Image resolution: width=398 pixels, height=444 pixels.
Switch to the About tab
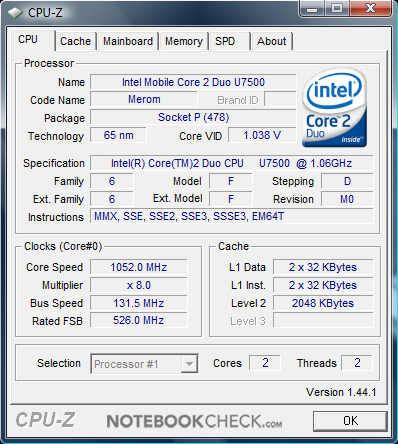pos(271,41)
